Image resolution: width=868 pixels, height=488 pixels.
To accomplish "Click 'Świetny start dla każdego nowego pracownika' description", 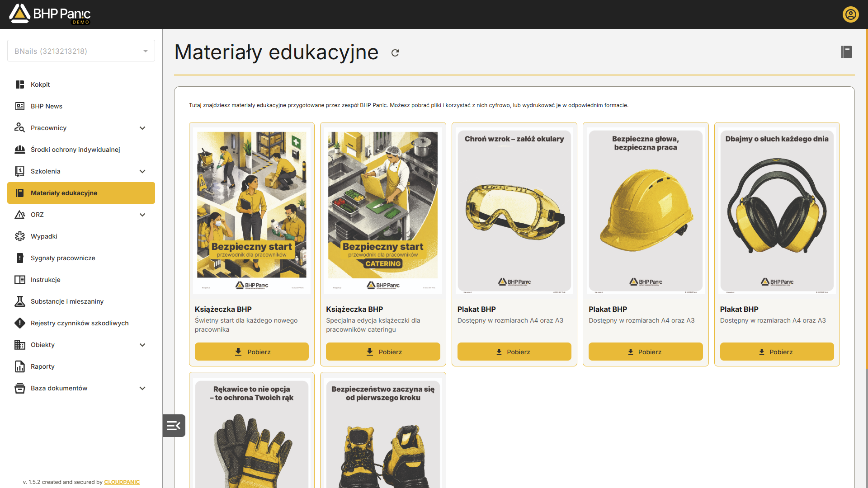I will click(246, 325).
